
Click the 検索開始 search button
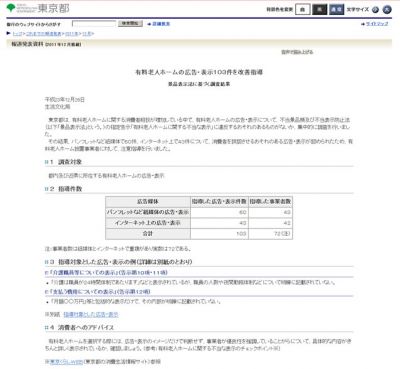[x=130, y=24]
